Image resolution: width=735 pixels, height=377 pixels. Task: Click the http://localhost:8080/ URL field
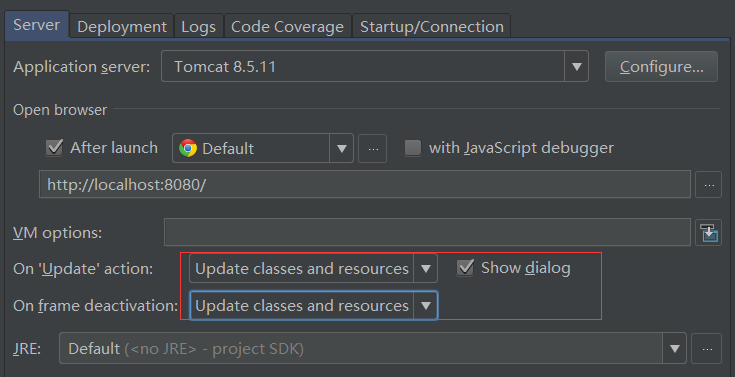pyautogui.click(x=365, y=184)
